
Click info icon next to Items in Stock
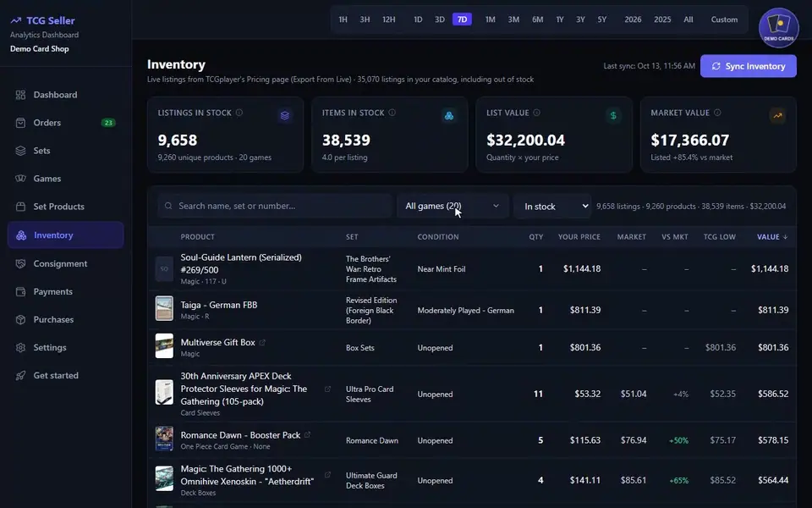click(x=392, y=113)
